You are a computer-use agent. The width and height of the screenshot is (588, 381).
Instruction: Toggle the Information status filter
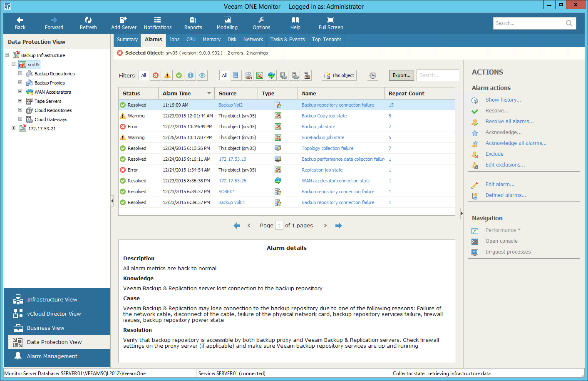[x=191, y=75]
